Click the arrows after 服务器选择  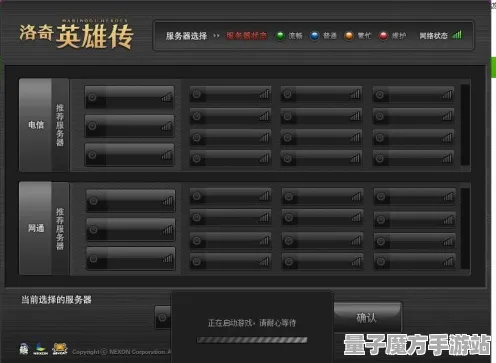pyautogui.click(x=216, y=36)
